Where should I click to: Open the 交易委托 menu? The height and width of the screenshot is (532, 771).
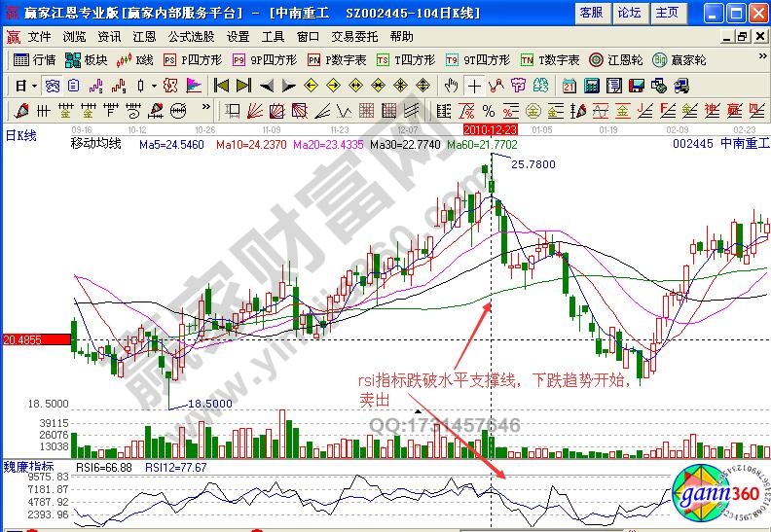pyautogui.click(x=353, y=36)
